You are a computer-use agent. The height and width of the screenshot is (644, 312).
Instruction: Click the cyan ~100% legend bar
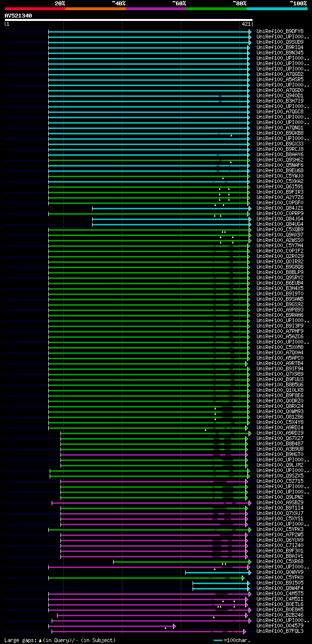pyautogui.click(x=277, y=9)
